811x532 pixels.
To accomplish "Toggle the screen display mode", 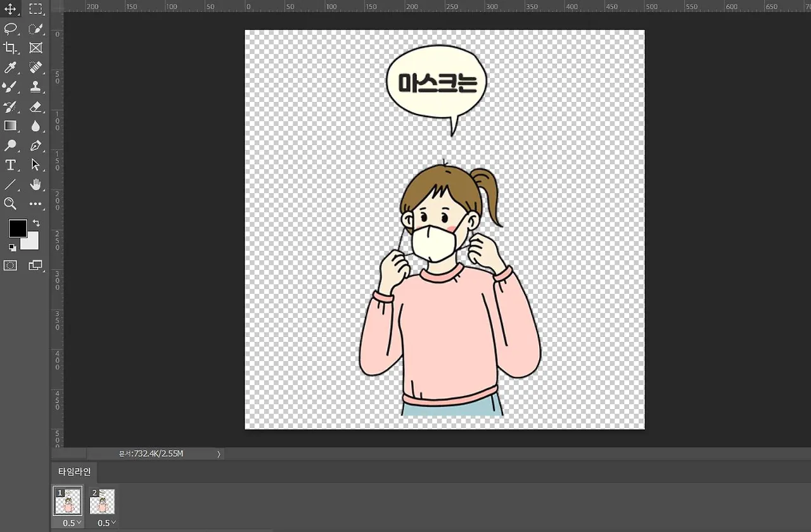I will (36, 265).
